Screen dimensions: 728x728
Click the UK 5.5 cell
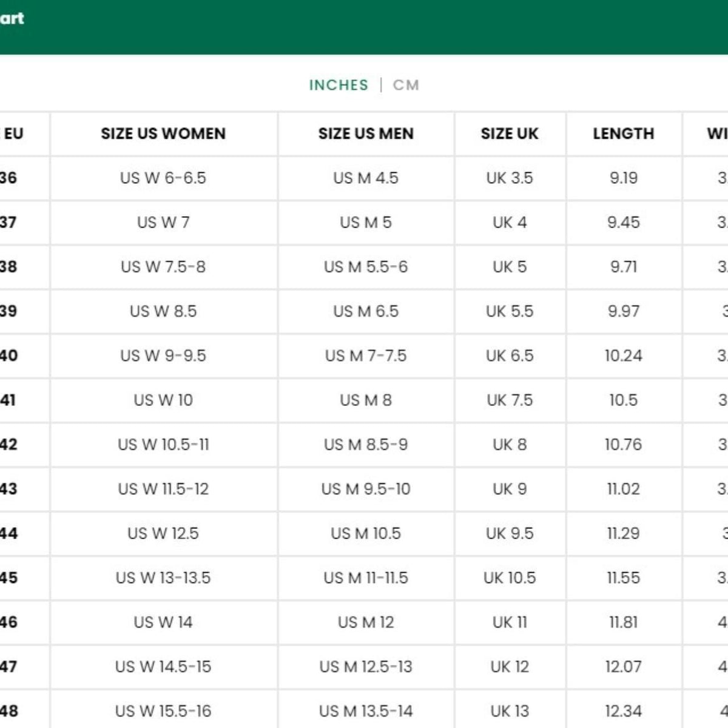coord(510,311)
